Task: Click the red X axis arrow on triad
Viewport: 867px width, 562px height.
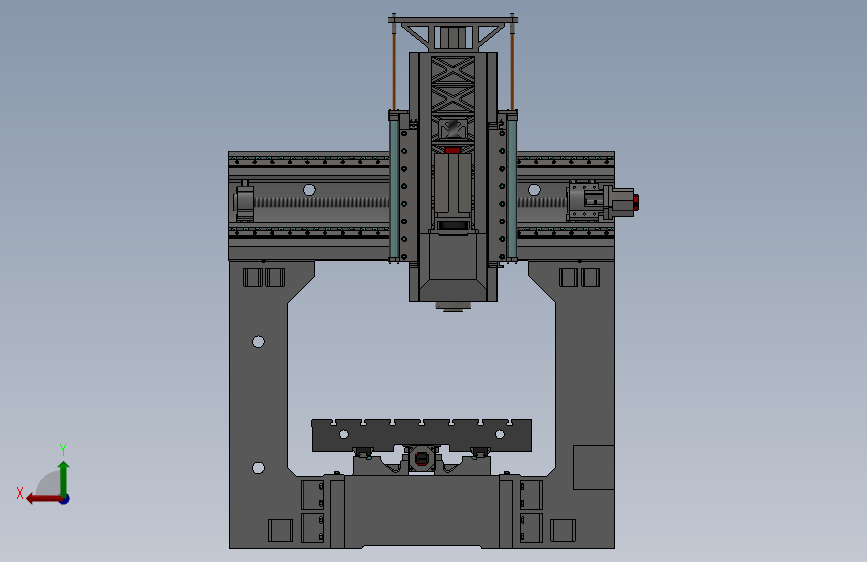Action: click(x=43, y=499)
